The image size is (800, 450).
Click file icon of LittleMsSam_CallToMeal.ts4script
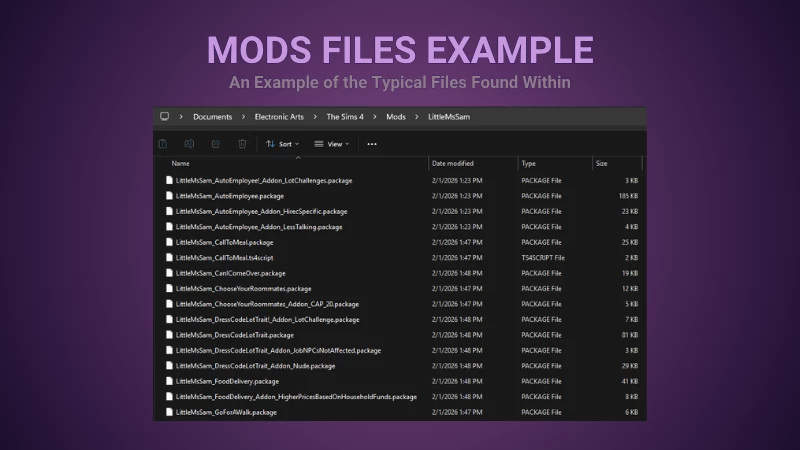(x=169, y=258)
